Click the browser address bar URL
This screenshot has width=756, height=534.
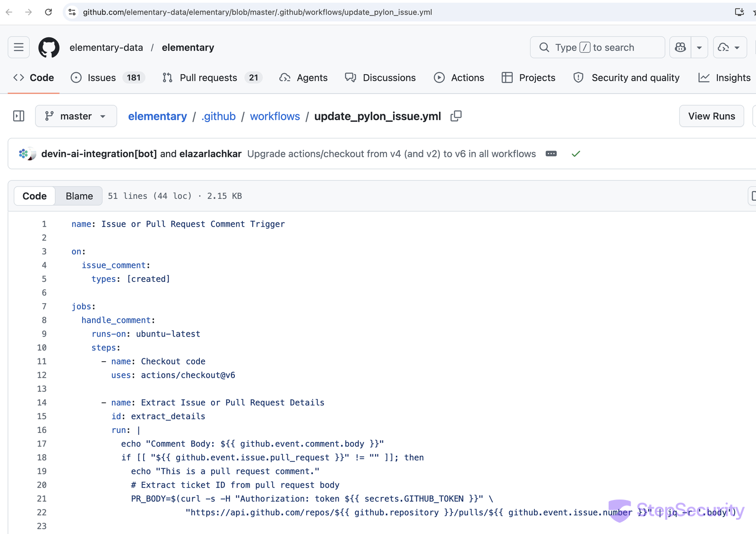(258, 12)
